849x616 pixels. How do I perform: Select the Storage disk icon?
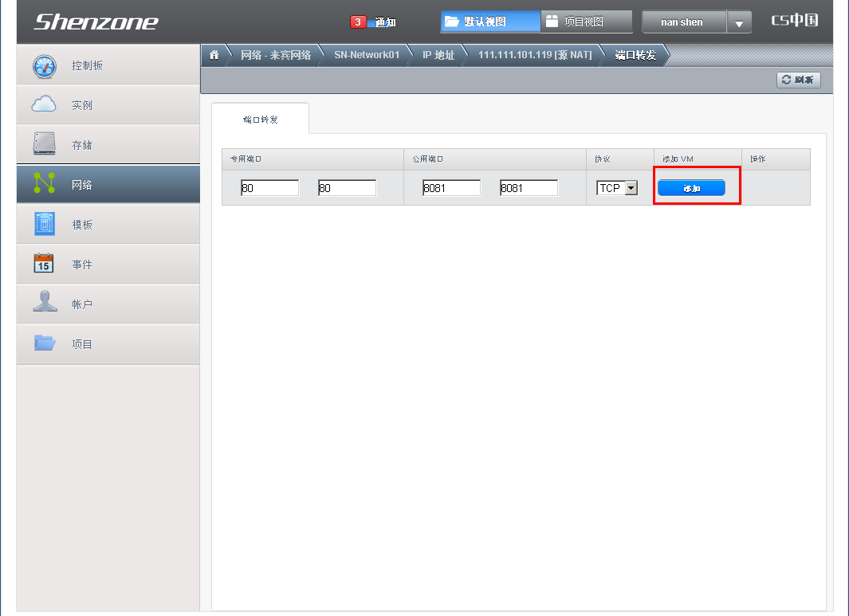coord(44,144)
